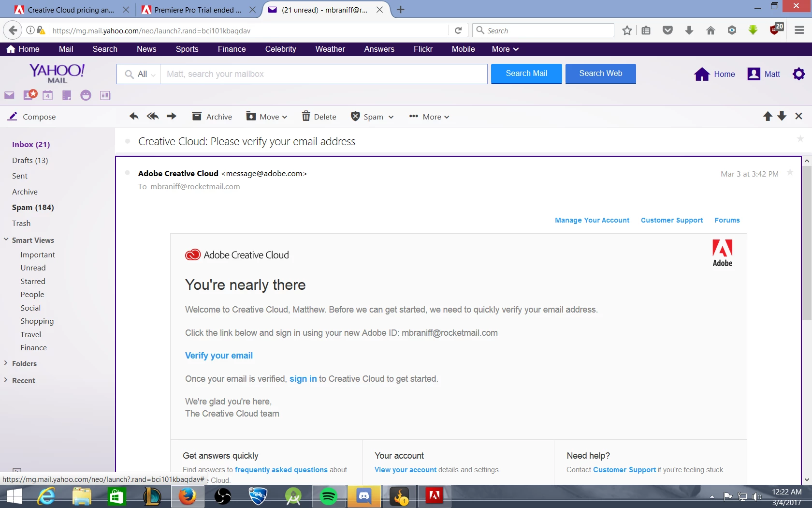
Task: Click the Search Mail button
Action: coord(526,74)
